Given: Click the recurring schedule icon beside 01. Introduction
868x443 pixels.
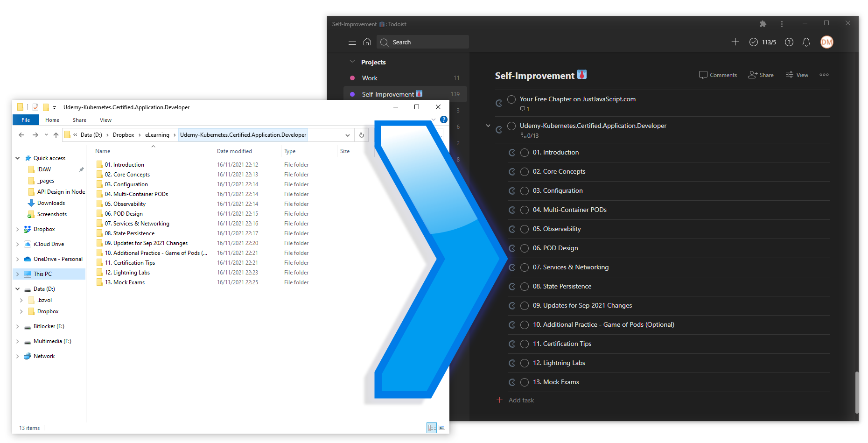Looking at the screenshot, I should tap(512, 153).
